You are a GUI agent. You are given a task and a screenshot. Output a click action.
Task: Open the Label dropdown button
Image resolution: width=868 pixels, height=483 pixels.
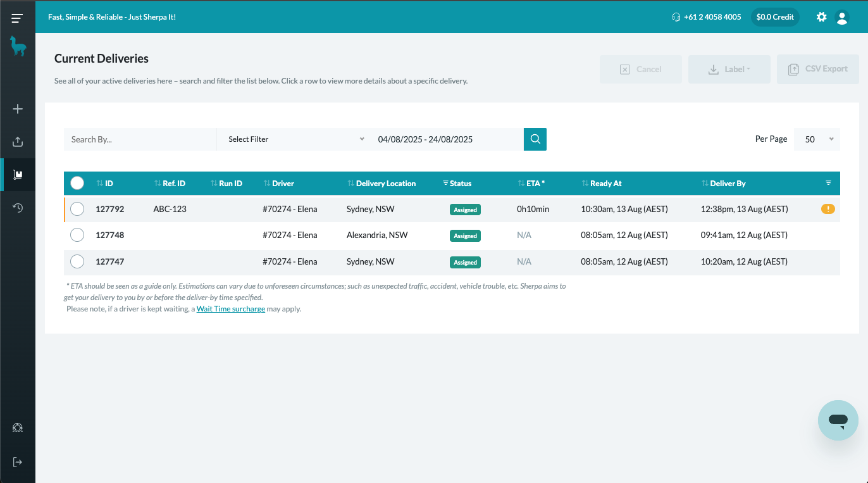pyautogui.click(x=729, y=69)
